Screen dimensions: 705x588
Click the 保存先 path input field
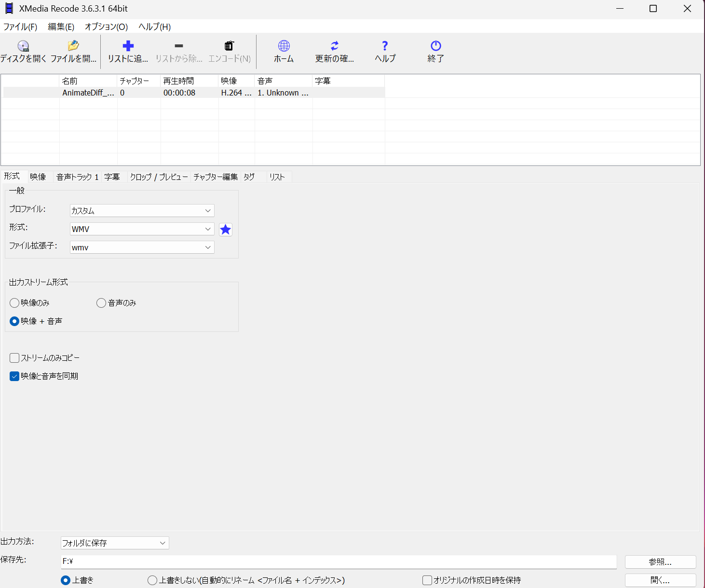(339, 561)
